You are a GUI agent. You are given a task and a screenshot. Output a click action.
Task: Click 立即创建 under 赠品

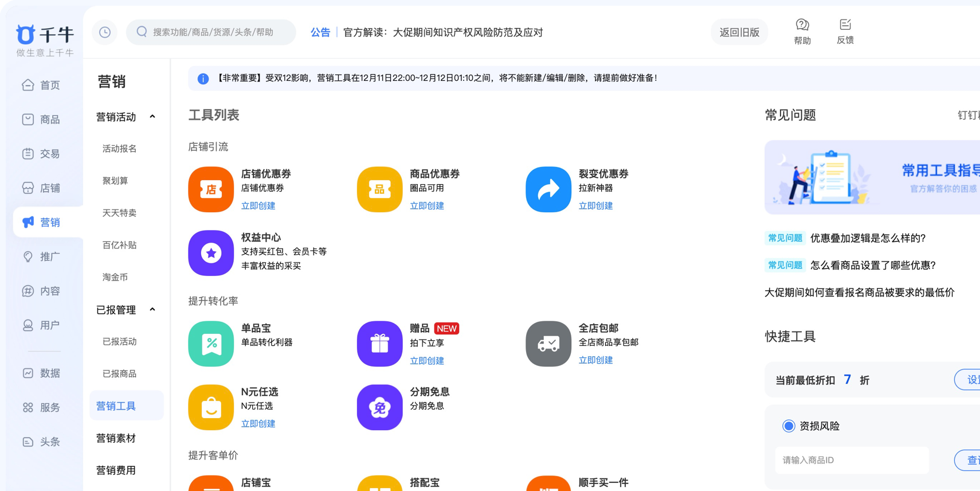[427, 361]
